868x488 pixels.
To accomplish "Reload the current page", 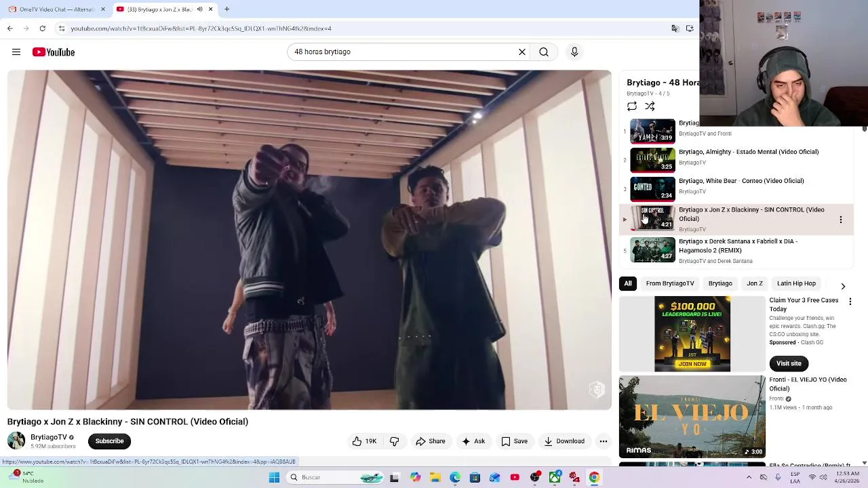I will [42, 28].
